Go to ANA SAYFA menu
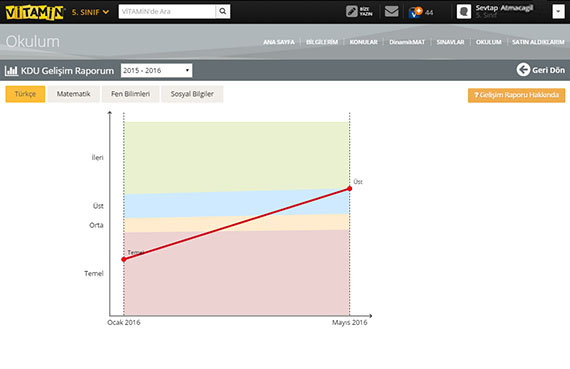Image resolution: width=570 pixels, height=369 pixels. 279,42
